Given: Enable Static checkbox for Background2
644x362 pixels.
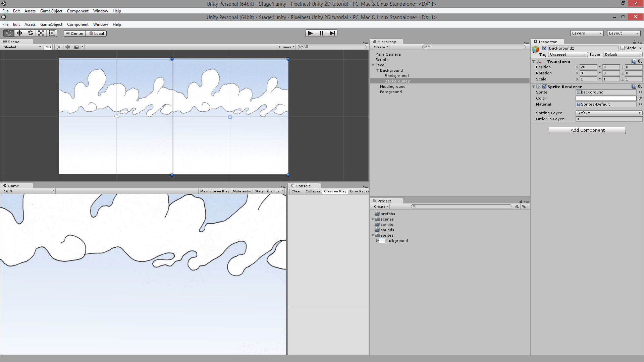Looking at the screenshot, I should coord(623,48).
